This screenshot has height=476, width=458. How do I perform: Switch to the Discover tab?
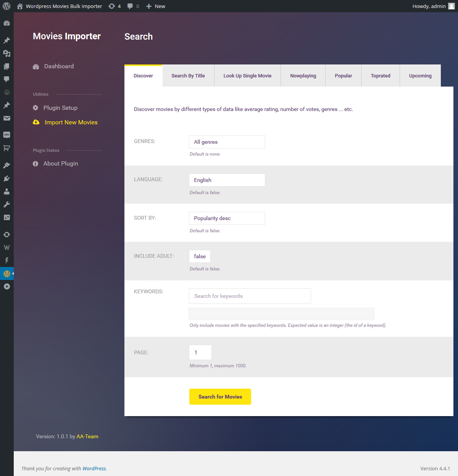coord(143,76)
